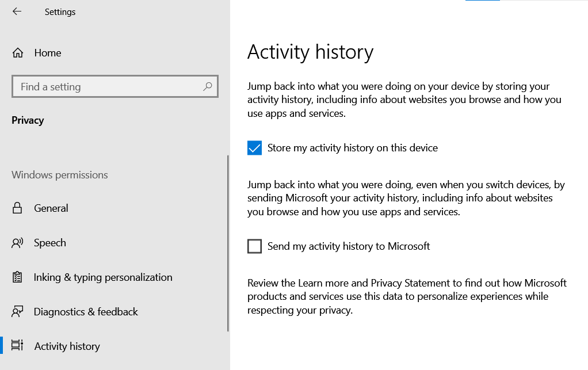Check Send my activity history to Microsoft
The image size is (588, 370).
(254, 246)
